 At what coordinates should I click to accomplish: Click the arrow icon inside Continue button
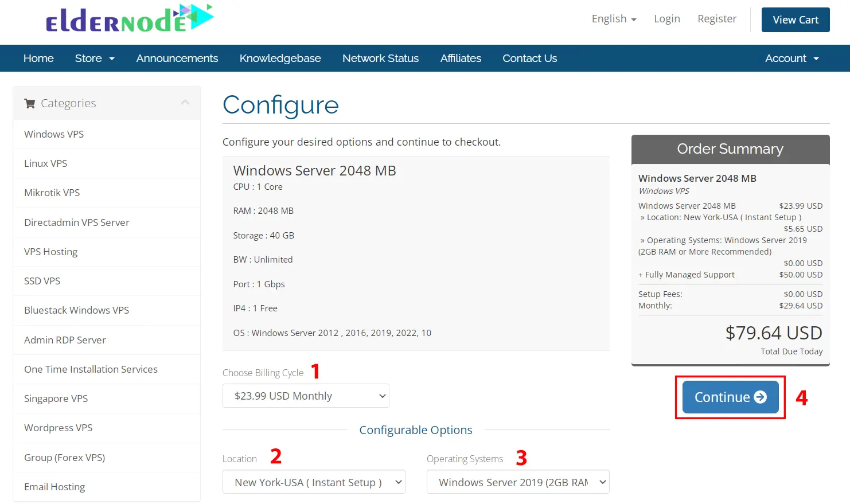(x=760, y=397)
